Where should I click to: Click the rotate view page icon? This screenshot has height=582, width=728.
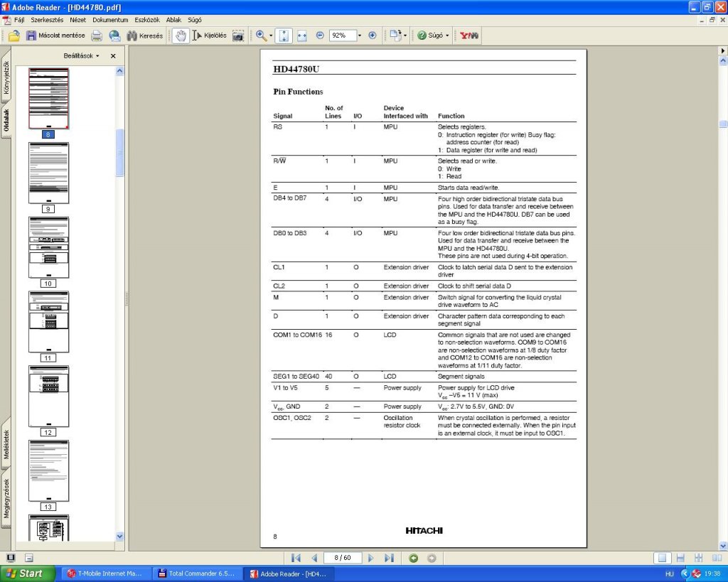point(395,36)
